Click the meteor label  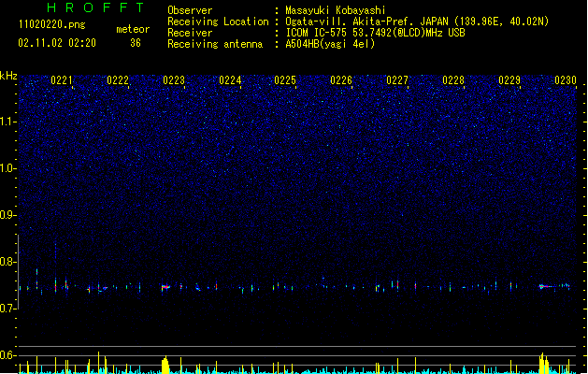click(133, 29)
